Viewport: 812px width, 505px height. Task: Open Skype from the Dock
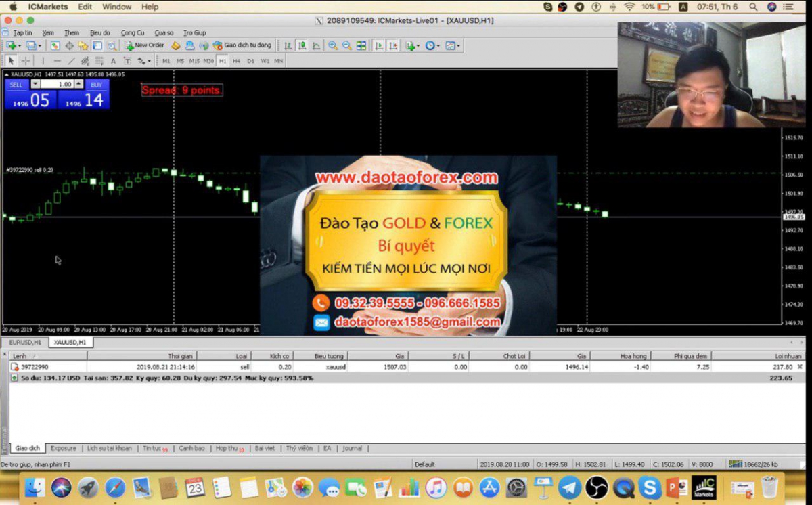(650, 487)
